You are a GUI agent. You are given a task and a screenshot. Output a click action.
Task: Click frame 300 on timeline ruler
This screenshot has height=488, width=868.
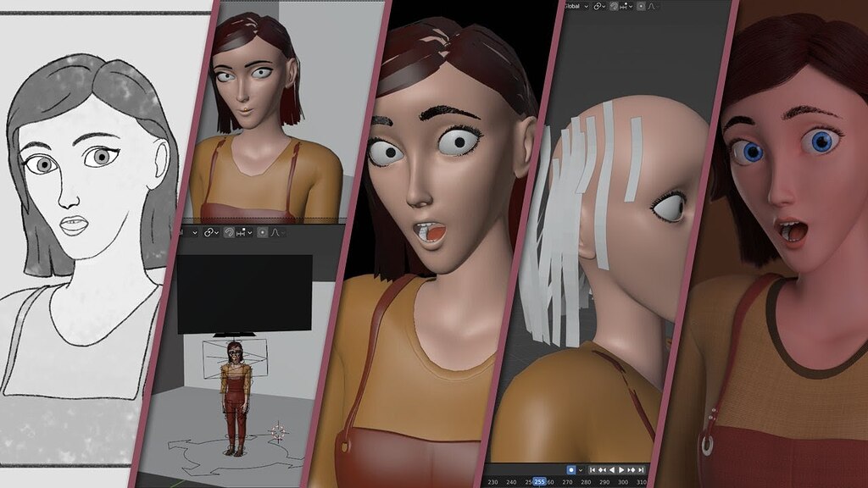[x=623, y=482]
